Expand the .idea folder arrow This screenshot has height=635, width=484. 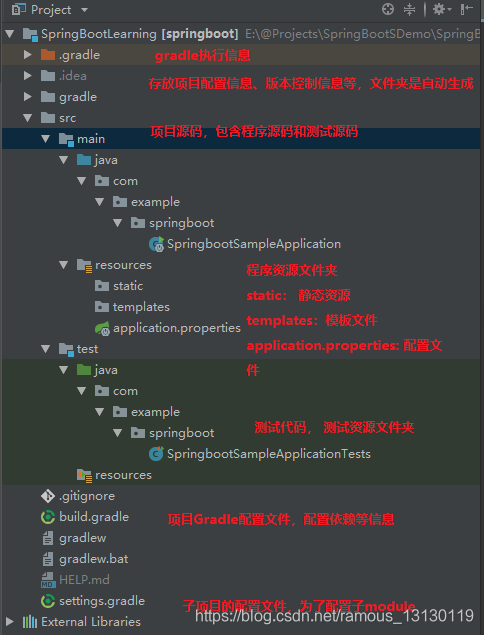click(x=28, y=75)
